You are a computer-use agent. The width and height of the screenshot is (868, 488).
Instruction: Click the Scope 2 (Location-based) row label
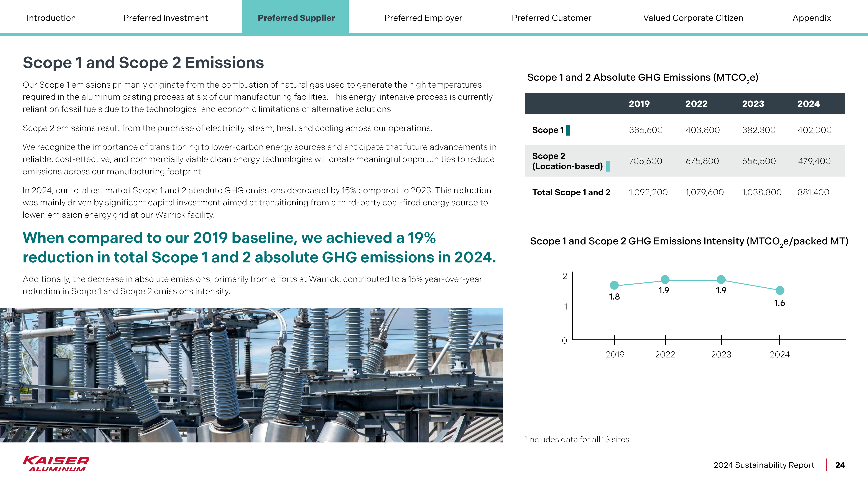[567, 161]
